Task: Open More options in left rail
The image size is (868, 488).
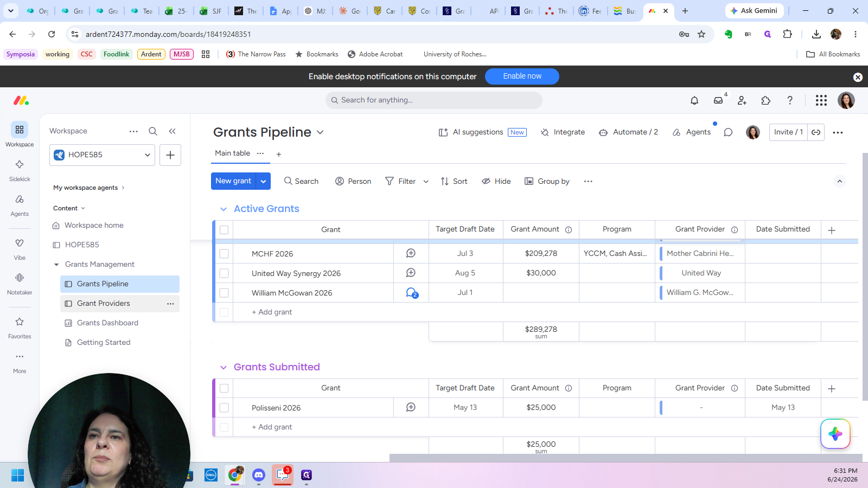Action: pos(20,362)
